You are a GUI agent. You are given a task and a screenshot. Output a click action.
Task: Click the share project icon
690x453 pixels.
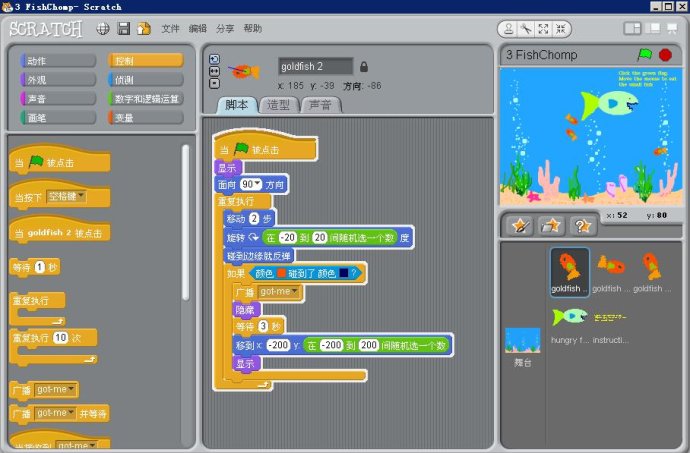tap(143, 29)
